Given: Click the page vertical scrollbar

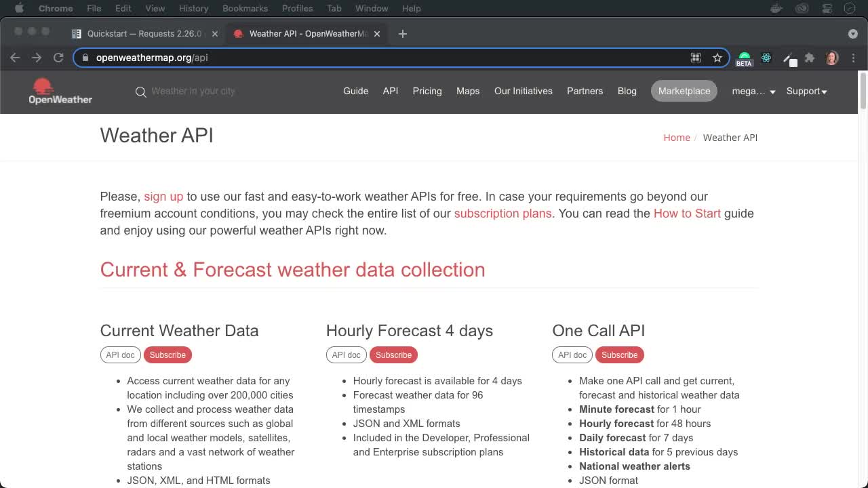Looking at the screenshot, I should pyautogui.click(x=863, y=89).
